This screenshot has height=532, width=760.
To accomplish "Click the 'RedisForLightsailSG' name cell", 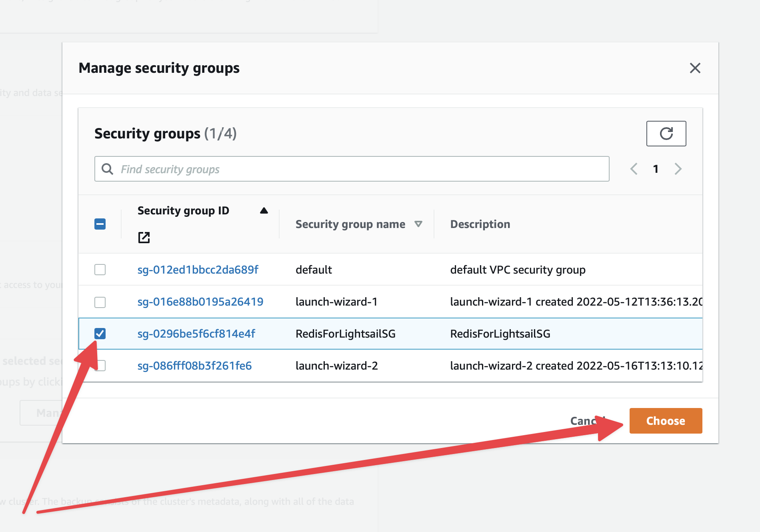I will point(346,334).
